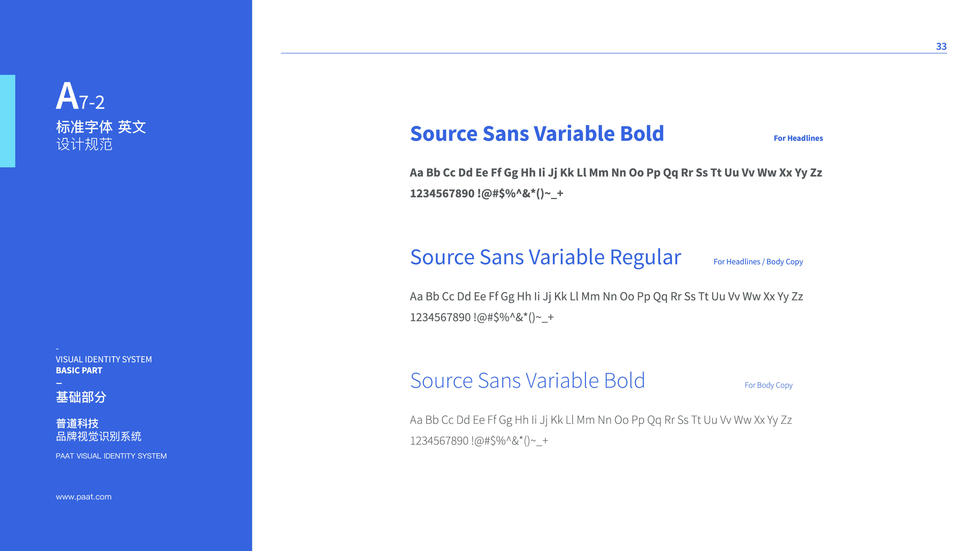
Task: Click the regular weight numerals sample line
Action: point(482,318)
